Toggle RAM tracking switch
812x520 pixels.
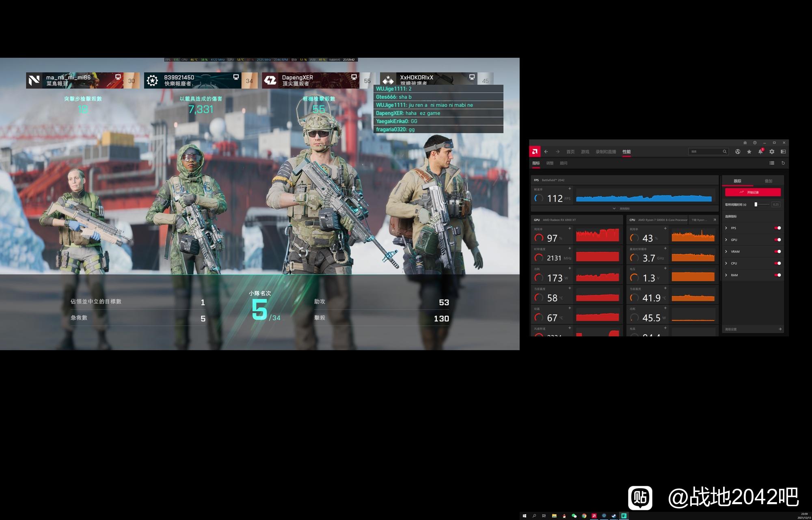coord(777,275)
